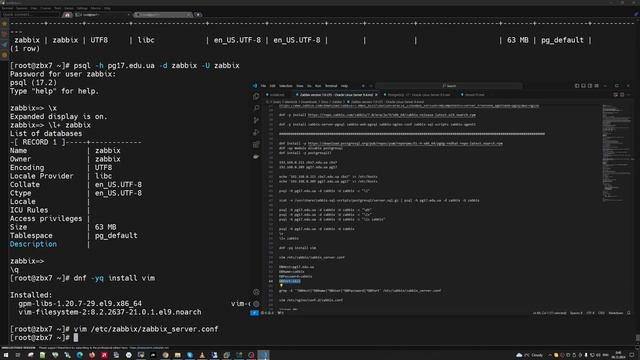
Task: Click the VS Code remote indicator in status bar
Action: 254,313
